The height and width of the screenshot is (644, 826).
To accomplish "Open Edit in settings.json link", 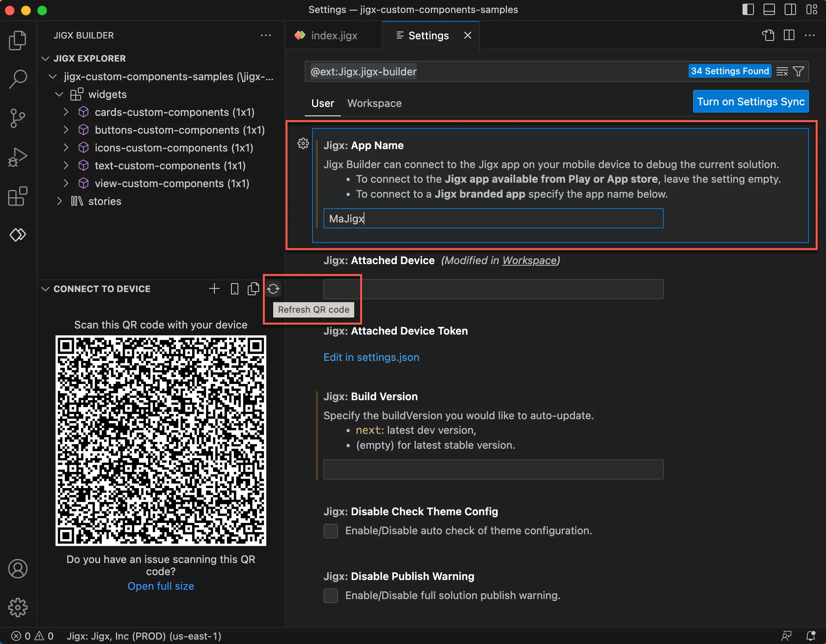I will [371, 357].
